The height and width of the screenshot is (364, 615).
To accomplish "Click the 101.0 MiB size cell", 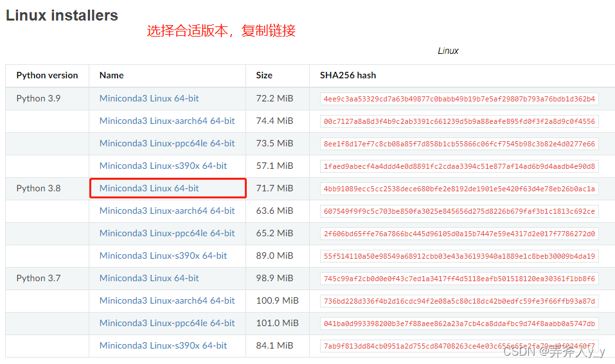I will (x=278, y=323).
